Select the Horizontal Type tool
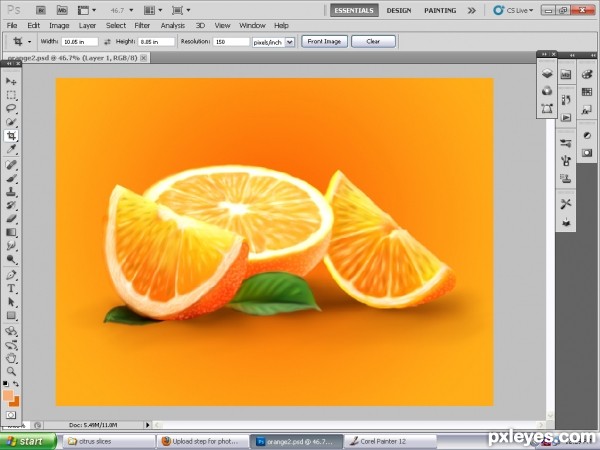Viewport: 600px width, 450px height. click(11, 289)
